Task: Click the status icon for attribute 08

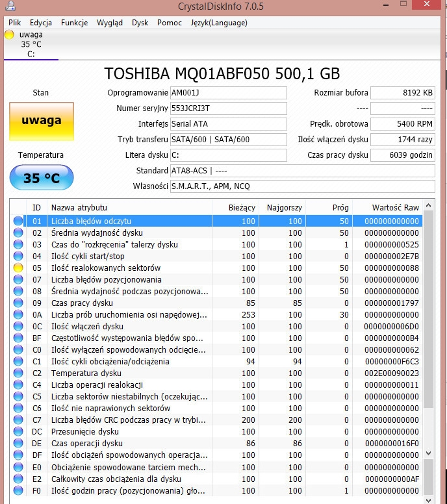Action: tap(18, 291)
